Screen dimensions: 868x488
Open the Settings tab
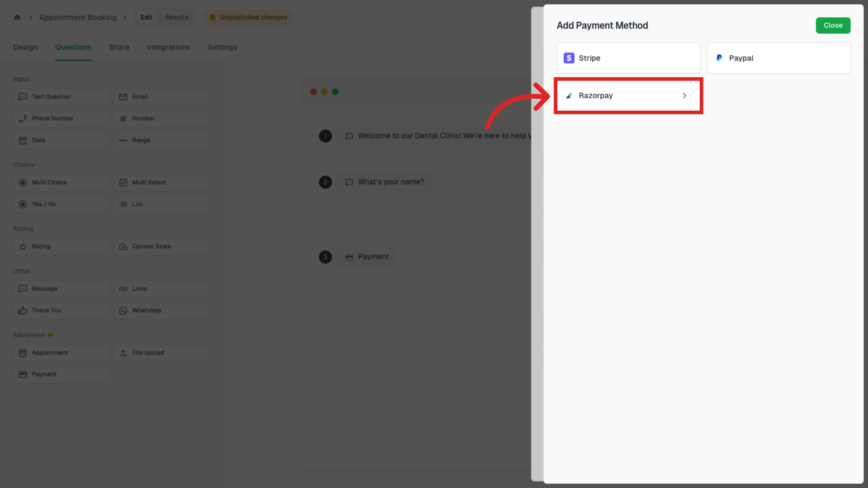click(222, 47)
